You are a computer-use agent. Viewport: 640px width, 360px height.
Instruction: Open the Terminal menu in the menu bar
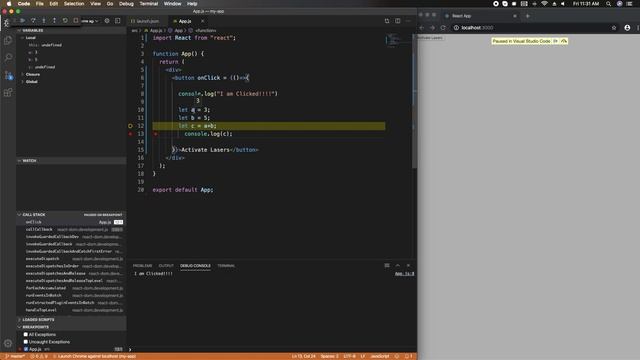pos(149,4)
